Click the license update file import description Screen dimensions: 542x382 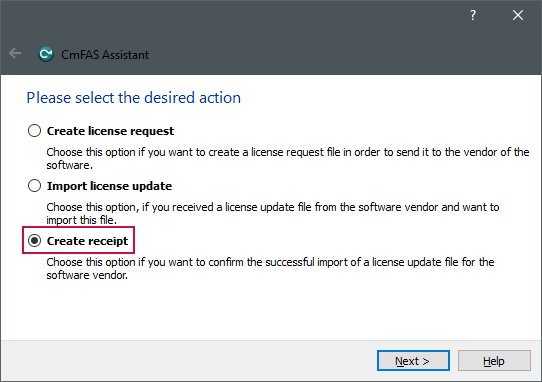273,213
